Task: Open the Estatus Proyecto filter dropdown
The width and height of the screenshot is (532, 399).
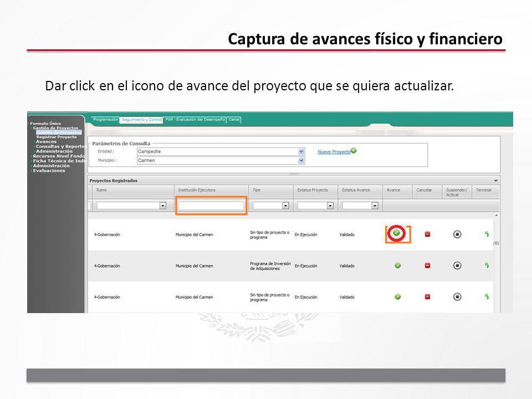Action: pyautogui.click(x=330, y=206)
